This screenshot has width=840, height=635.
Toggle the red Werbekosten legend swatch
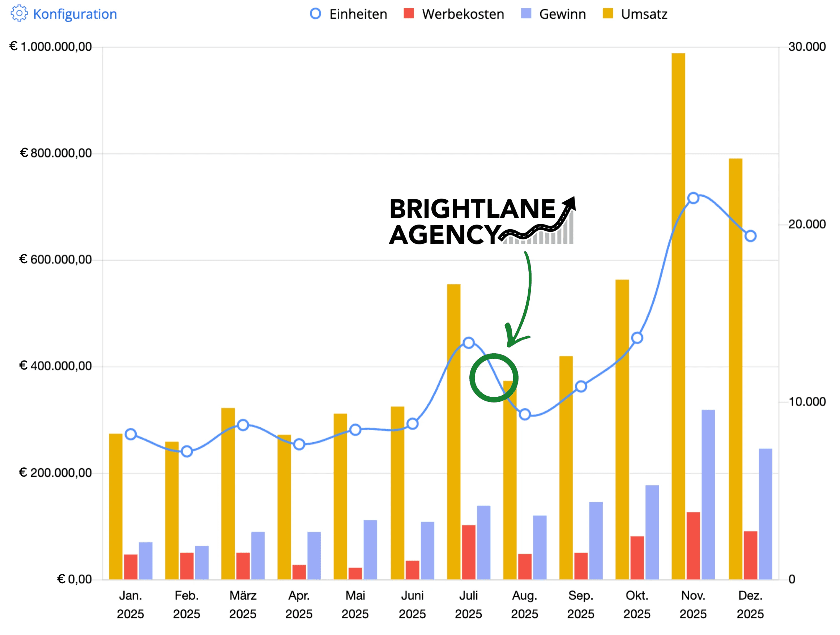click(x=409, y=13)
